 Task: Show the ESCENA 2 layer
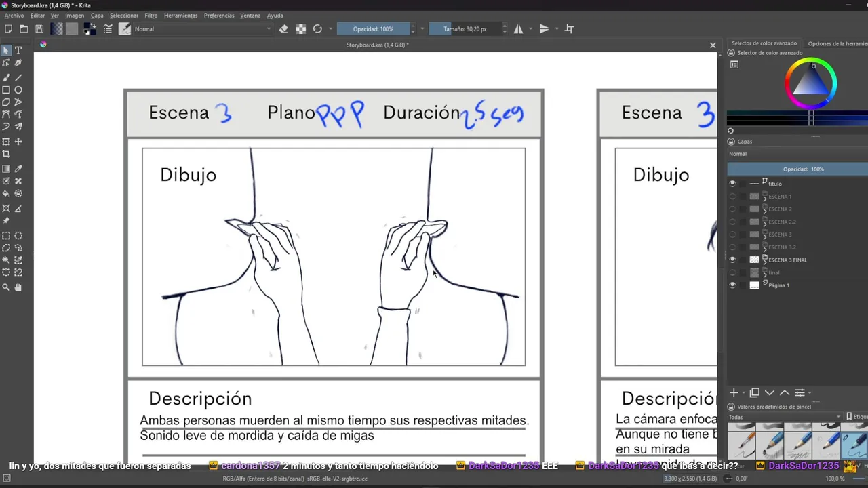point(732,209)
